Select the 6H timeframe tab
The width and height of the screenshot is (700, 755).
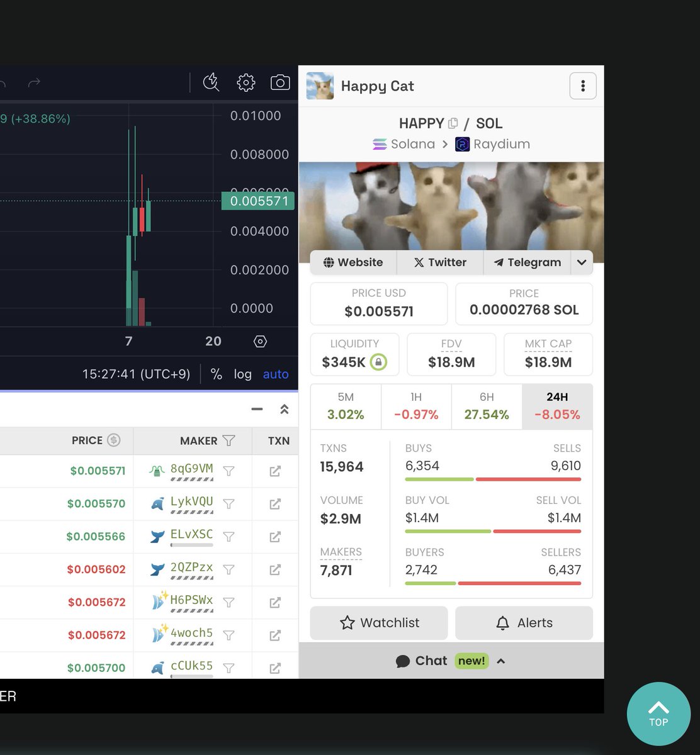pos(487,406)
